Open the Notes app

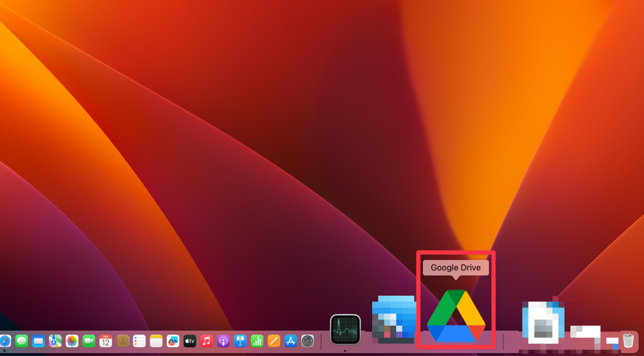[156, 341]
